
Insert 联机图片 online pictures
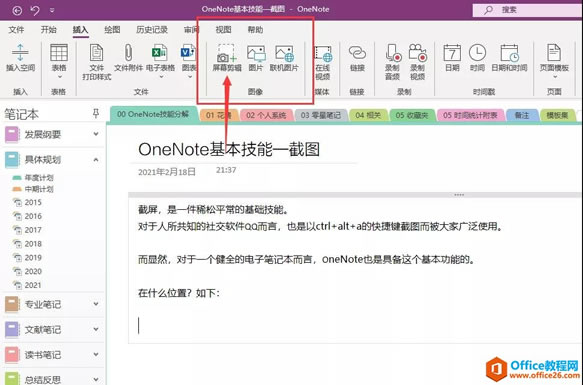(x=284, y=58)
